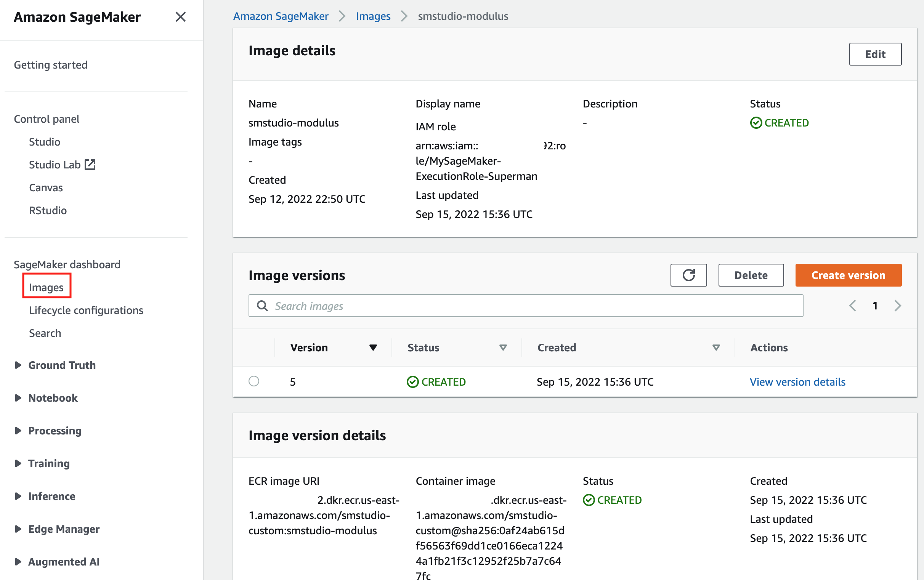Click version row date Sep 15, 2022 15:36 UTC
This screenshot has width=924, height=580.
(595, 382)
